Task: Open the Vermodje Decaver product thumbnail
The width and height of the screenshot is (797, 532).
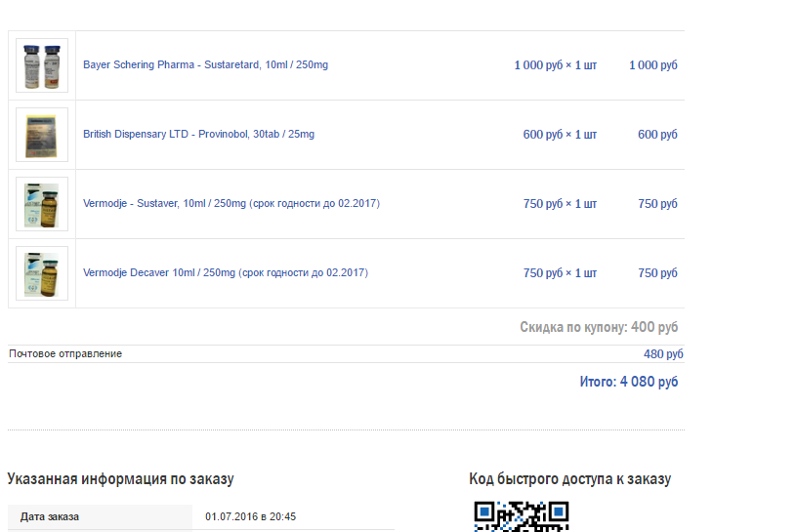Action: point(42,273)
